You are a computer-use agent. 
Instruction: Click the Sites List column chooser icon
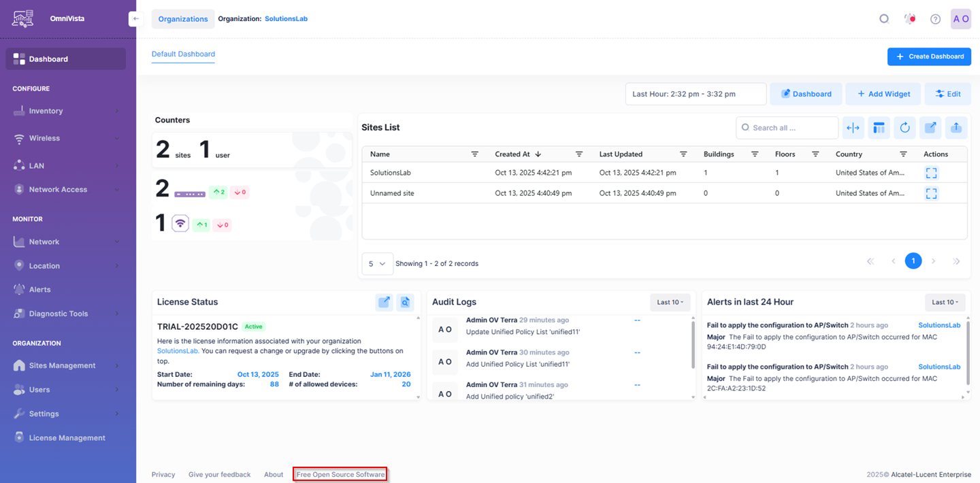point(879,128)
